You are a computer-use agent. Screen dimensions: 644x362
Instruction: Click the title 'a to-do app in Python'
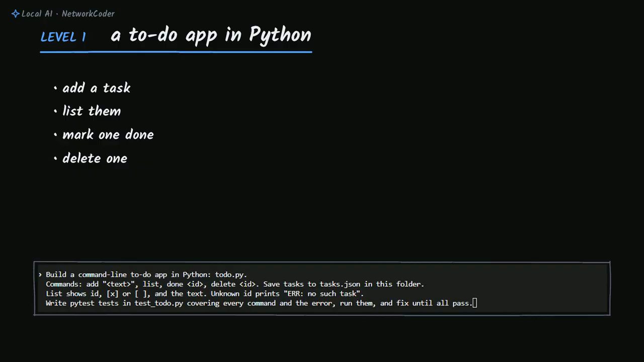pos(211,35)
